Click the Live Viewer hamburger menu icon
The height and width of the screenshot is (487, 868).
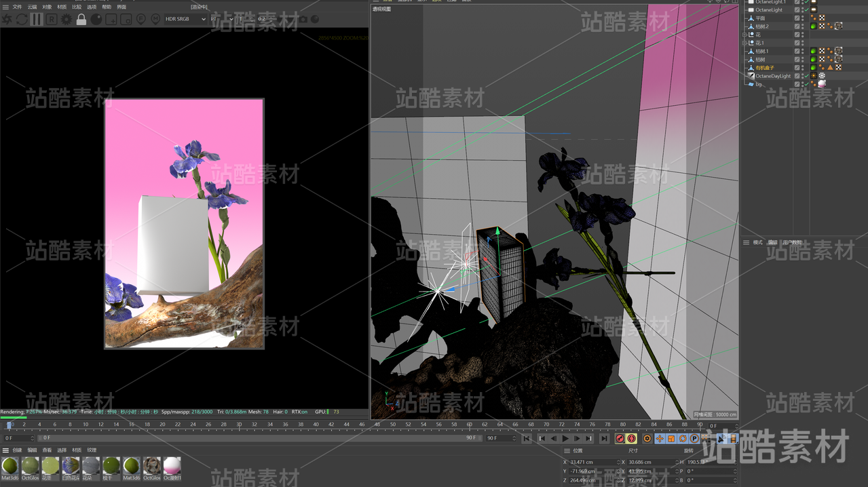(5, 7)
